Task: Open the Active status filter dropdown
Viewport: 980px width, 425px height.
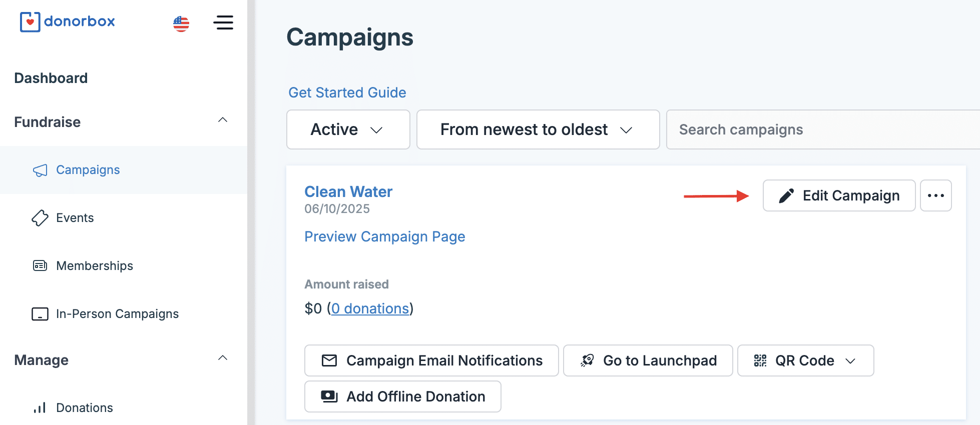Action: (348, 129)
